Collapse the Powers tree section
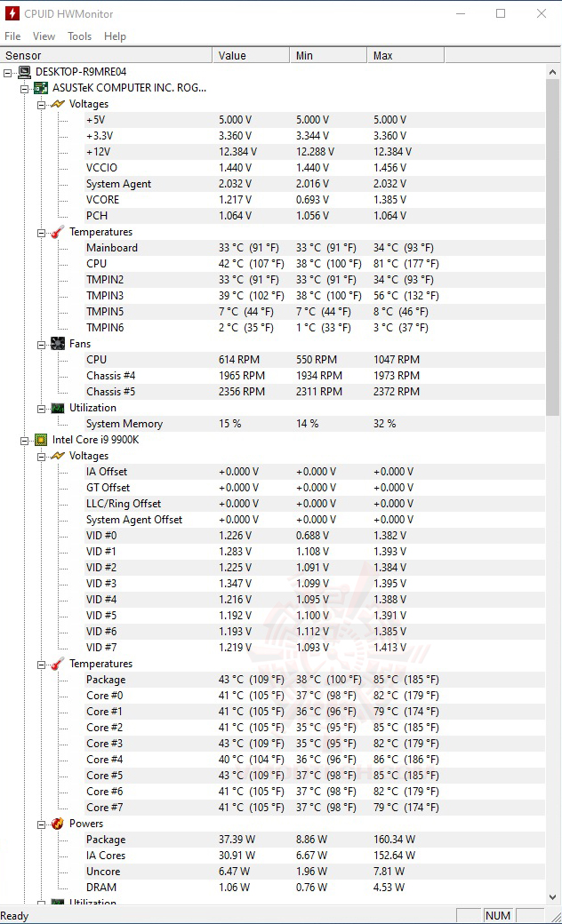Screen dimensions: 562x924 [41, 824]
